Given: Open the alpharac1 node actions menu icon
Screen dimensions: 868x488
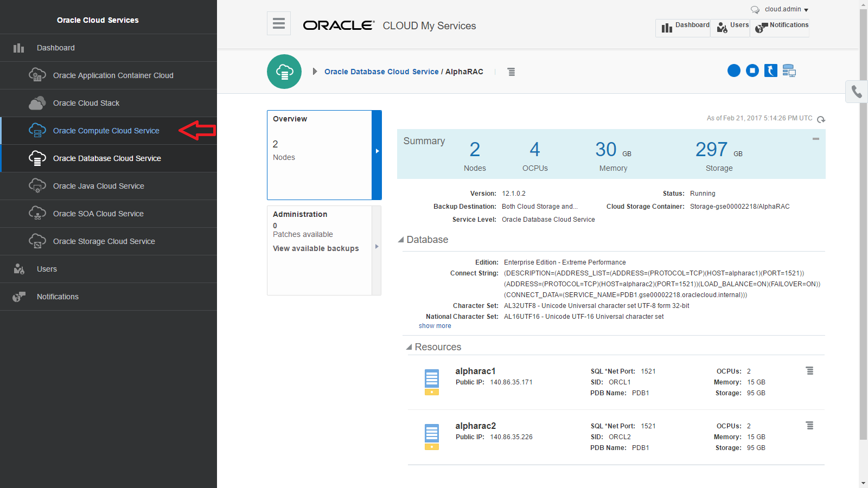Looking at the screenshot, I should point(809,371).
